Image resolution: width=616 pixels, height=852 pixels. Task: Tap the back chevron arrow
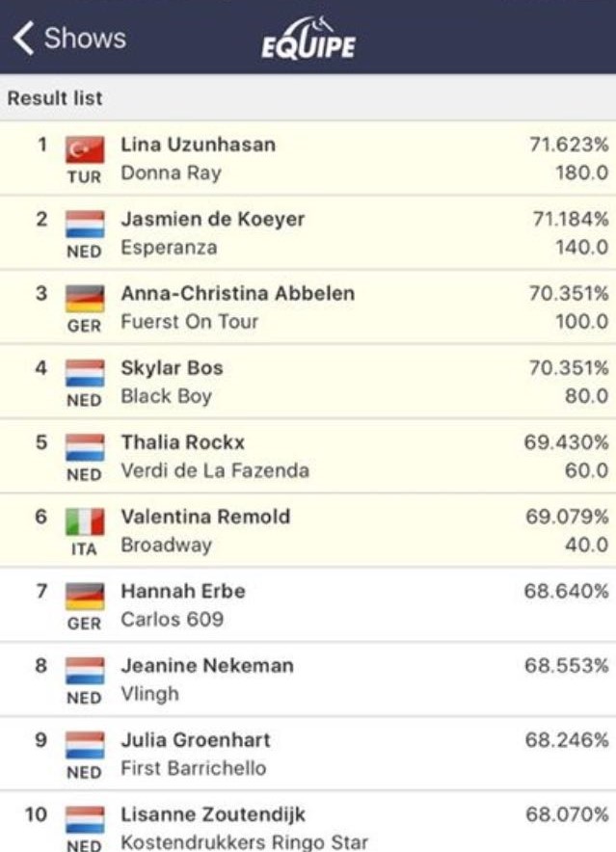pyautogui.click(x=23, y=40)
